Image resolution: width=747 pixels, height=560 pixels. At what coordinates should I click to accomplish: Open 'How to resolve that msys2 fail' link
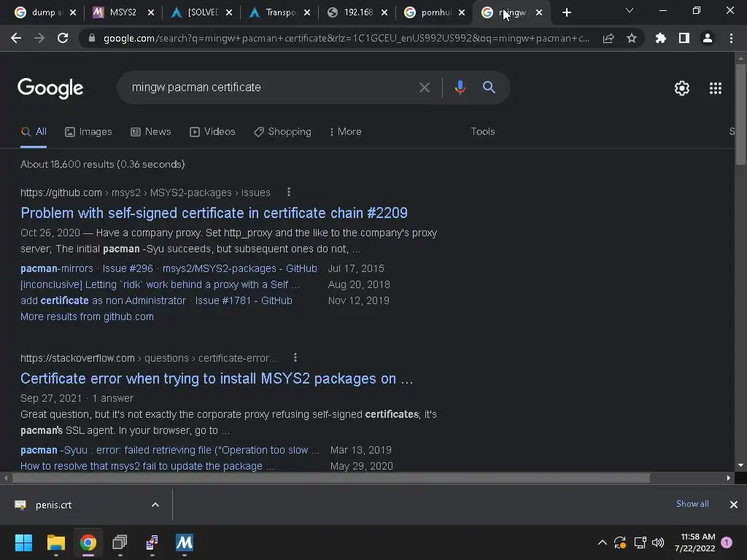click(147, 466)
